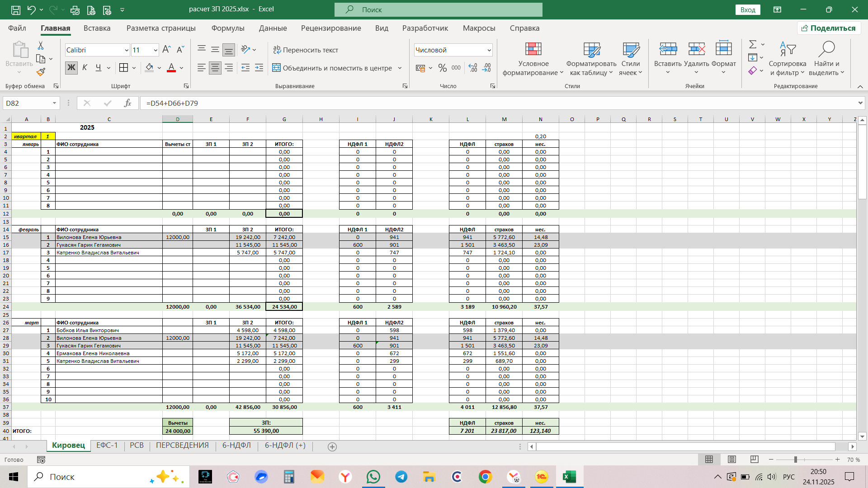Toggle Wrap Text (Переносить текст)
Viewport: 868px width, 488px height.
(x=306, y=50)
